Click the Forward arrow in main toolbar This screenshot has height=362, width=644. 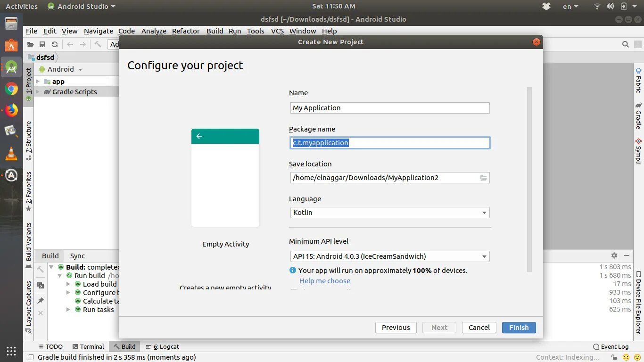(x=83, y=44)
